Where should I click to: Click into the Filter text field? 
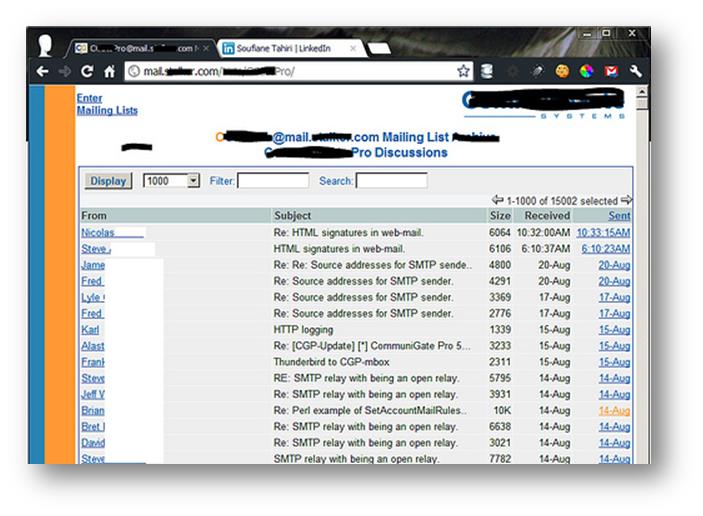click(273, 181)
